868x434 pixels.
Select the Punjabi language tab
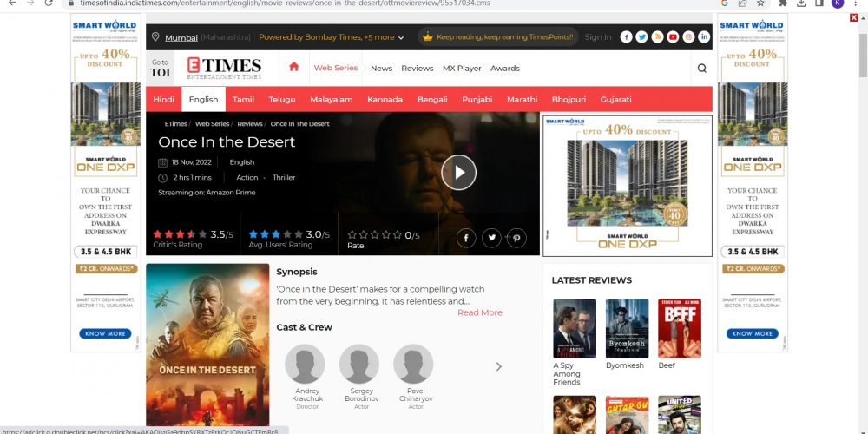(x=477, y=100)
